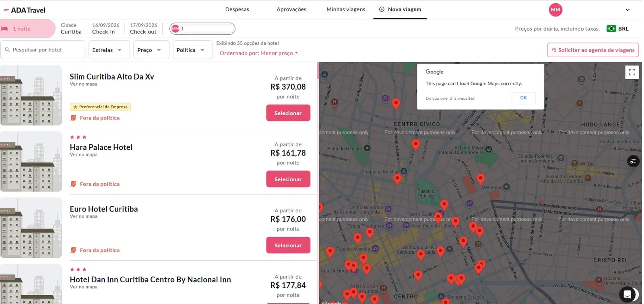The width and height of the screenshot is (644, 304).
Task: Open the chat support widget
Action: [x=627, y=294]
